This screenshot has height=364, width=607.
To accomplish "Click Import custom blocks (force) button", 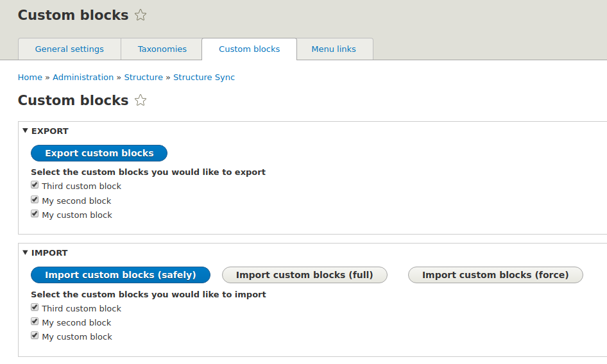I will [495, 275].
